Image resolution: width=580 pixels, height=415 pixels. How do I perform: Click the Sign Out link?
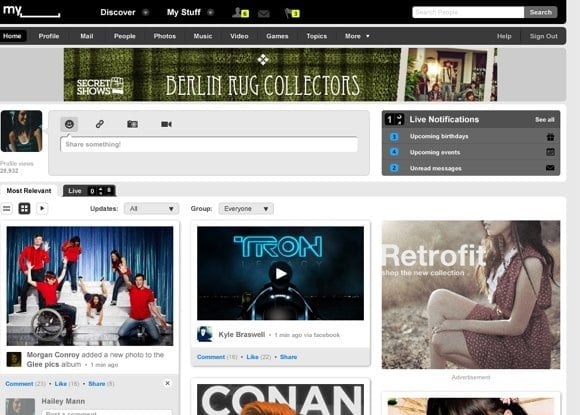tap(543, 36)
